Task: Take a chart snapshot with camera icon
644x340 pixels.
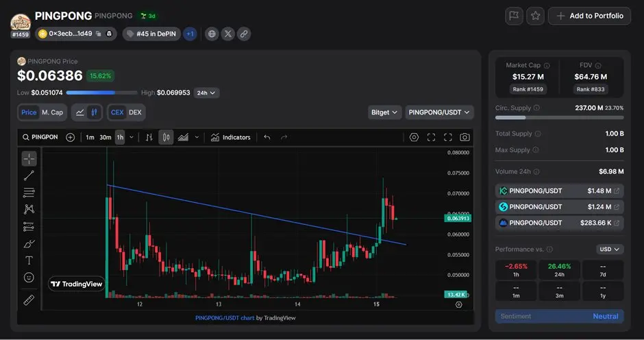Action: point(465,137)
